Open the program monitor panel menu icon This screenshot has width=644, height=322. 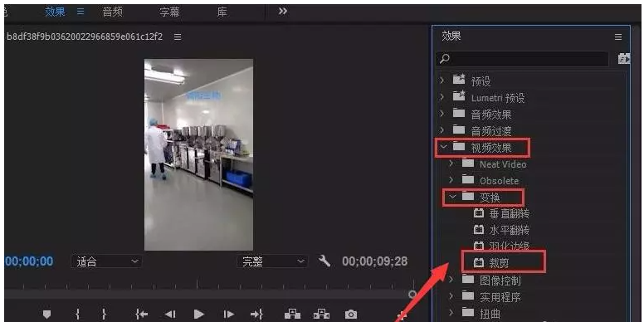[x=178, y=37]
